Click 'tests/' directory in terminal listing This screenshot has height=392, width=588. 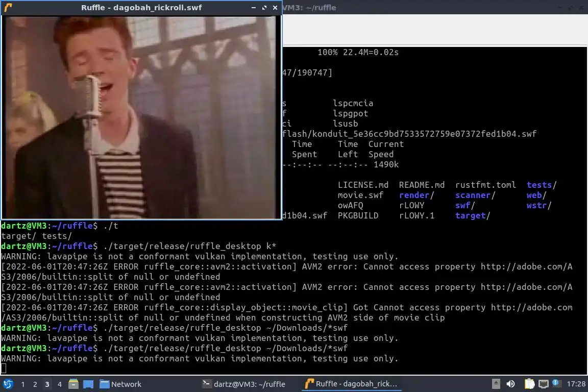coord(542,185)
